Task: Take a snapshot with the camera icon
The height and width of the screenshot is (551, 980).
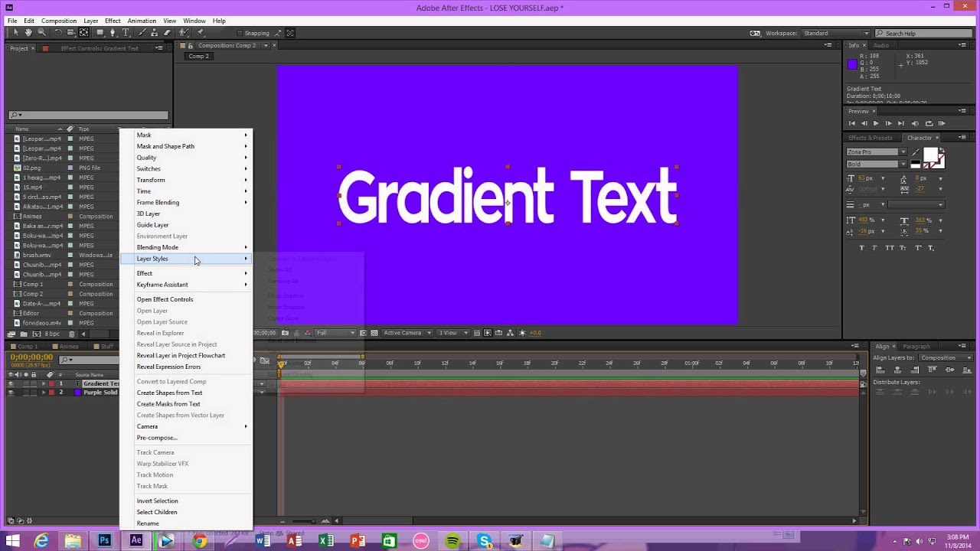Action: tap(286, 333)
